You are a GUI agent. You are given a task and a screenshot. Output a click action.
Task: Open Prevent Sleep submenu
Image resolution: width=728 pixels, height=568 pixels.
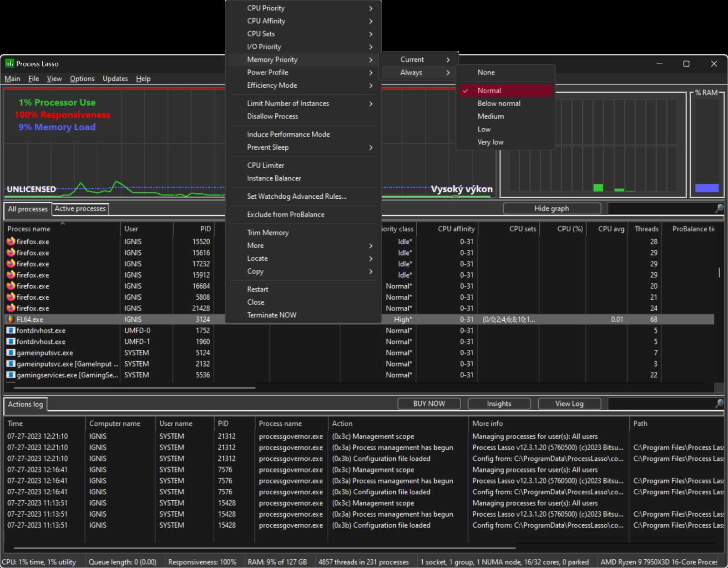tap(303, 147)
